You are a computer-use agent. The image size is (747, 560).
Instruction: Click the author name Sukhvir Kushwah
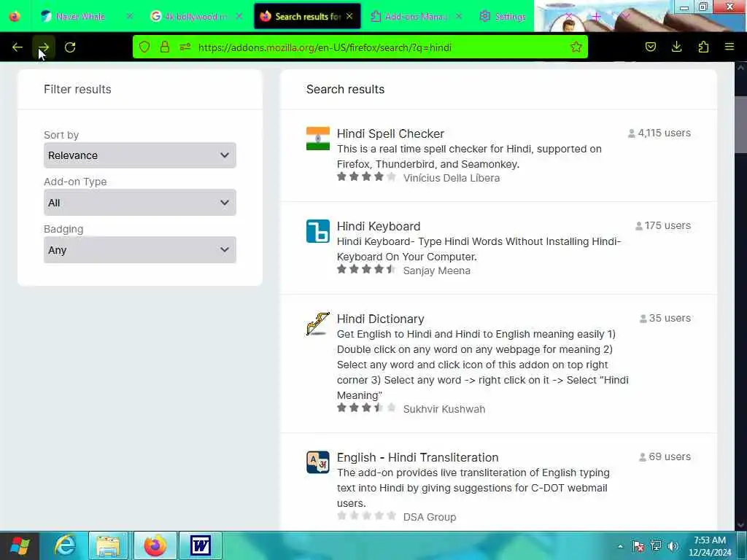tap(444, 410)
